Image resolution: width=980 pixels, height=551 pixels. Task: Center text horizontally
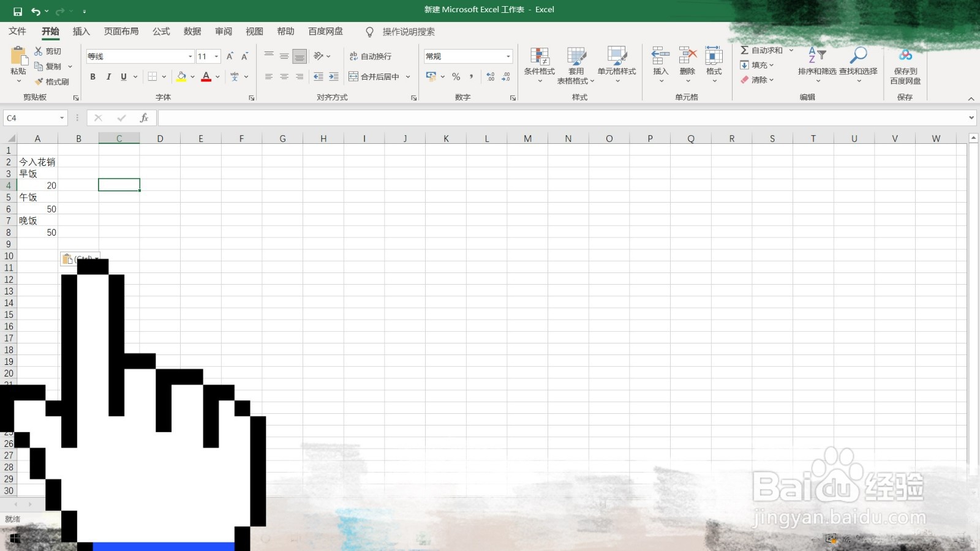[284, 77]
